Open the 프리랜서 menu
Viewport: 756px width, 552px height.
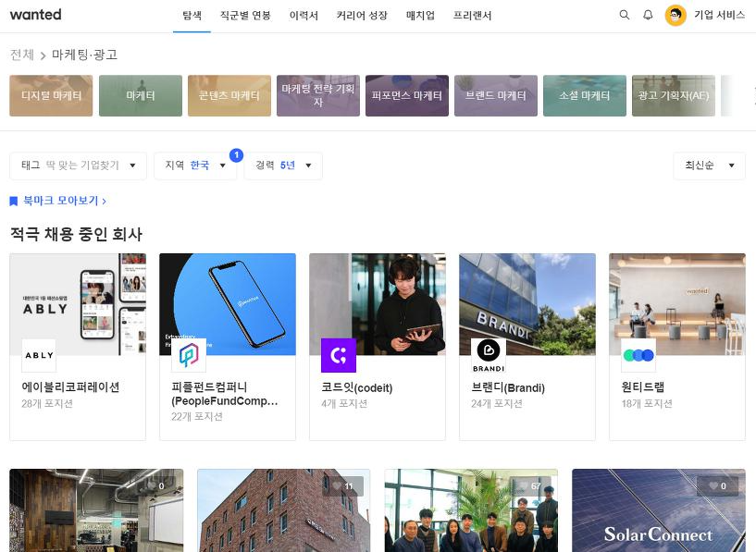click(x=473, y=16)
